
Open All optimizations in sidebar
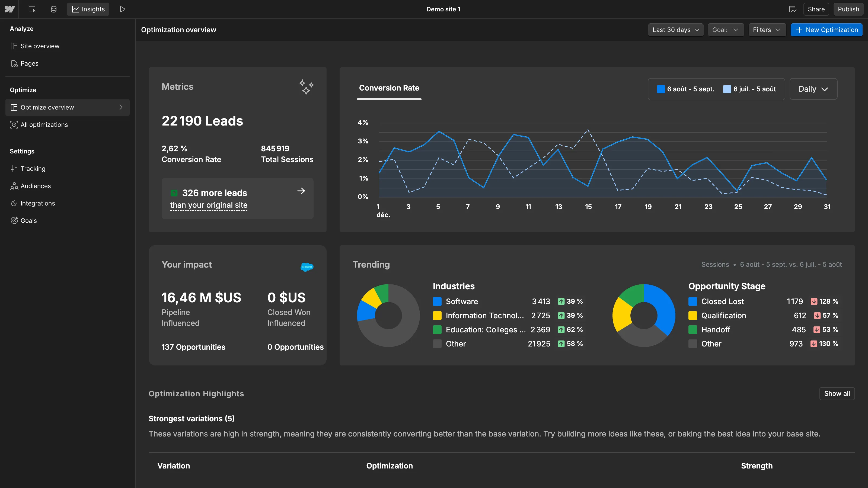67,125
